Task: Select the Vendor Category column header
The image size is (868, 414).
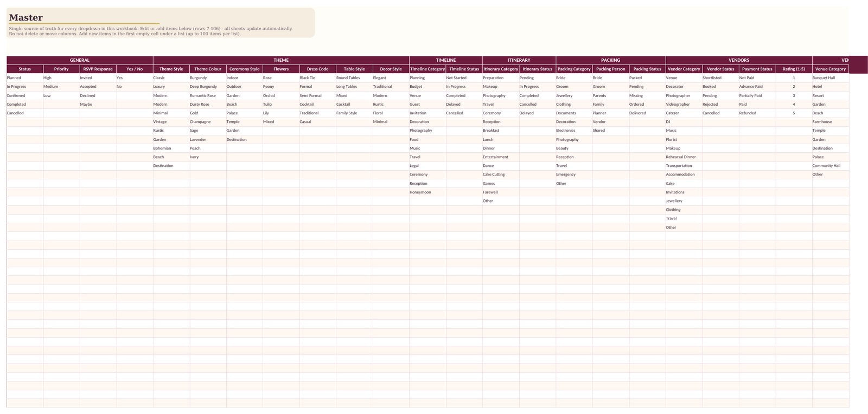Action: 684,69
